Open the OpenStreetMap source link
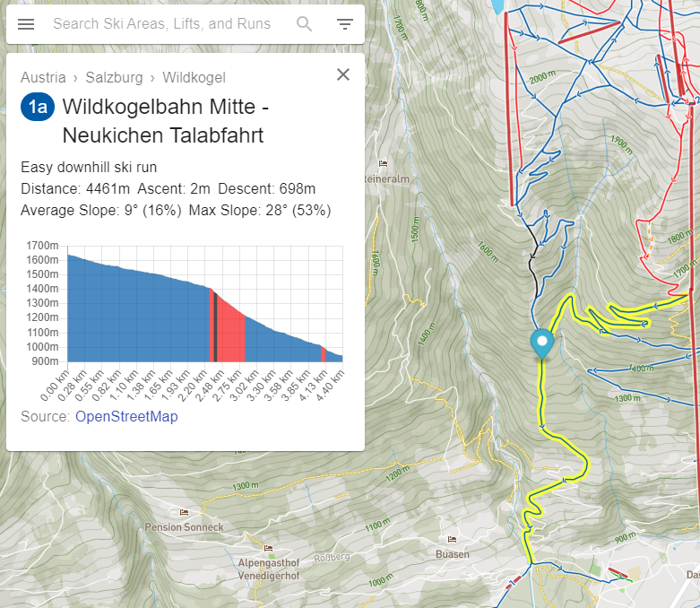Viewport: 700px width, 608px height. coord(126,416)
